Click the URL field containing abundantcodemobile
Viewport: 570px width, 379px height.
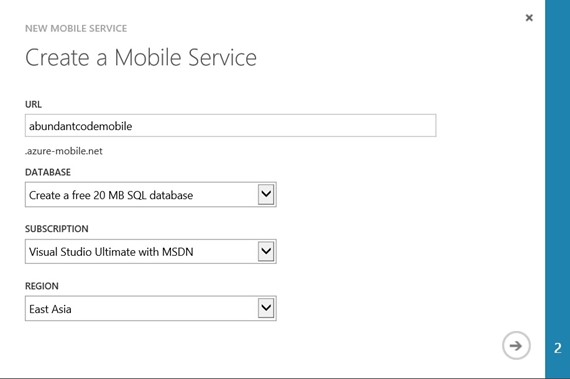230,126
